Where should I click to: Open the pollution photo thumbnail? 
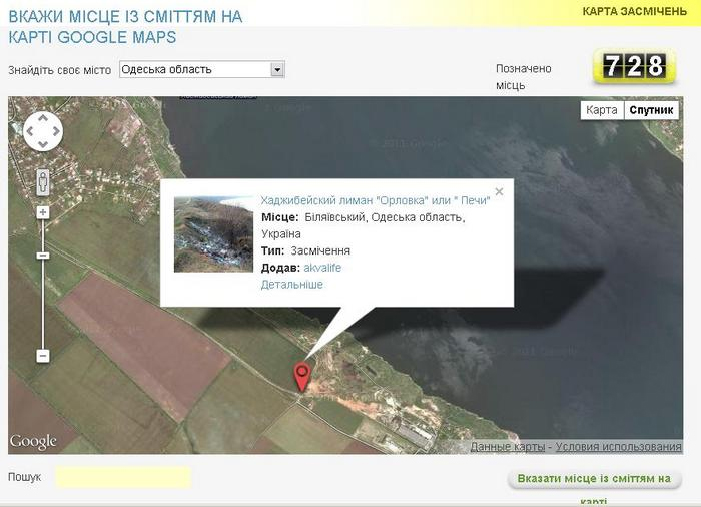pos(213,234)
